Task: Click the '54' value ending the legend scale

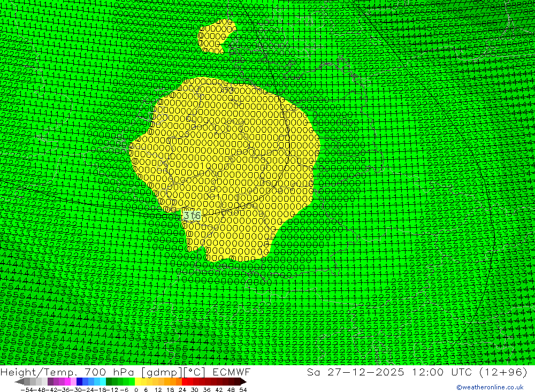Action: [x=243, y=390]
